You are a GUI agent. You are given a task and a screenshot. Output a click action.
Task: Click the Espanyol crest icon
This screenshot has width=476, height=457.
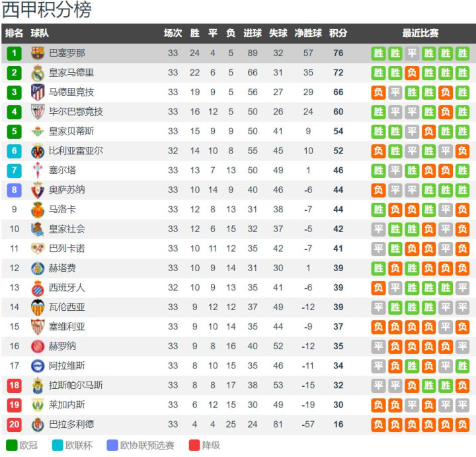38,288
